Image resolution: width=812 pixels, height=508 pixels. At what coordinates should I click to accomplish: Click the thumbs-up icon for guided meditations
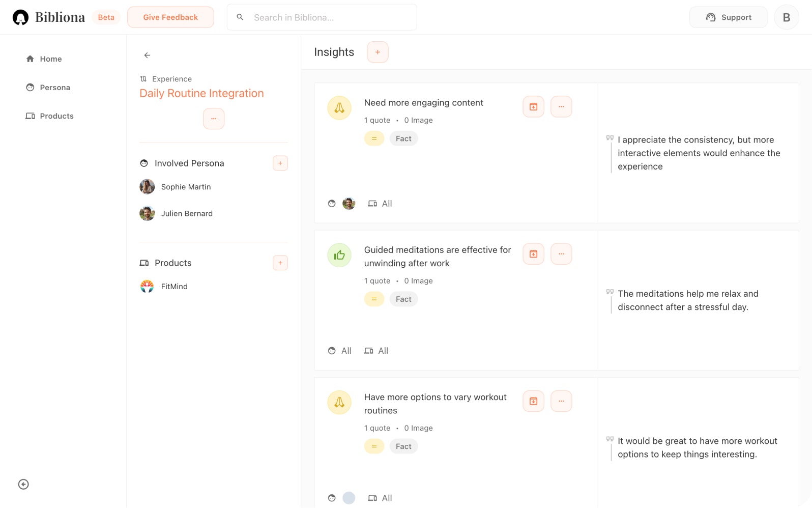pos(339,255)
